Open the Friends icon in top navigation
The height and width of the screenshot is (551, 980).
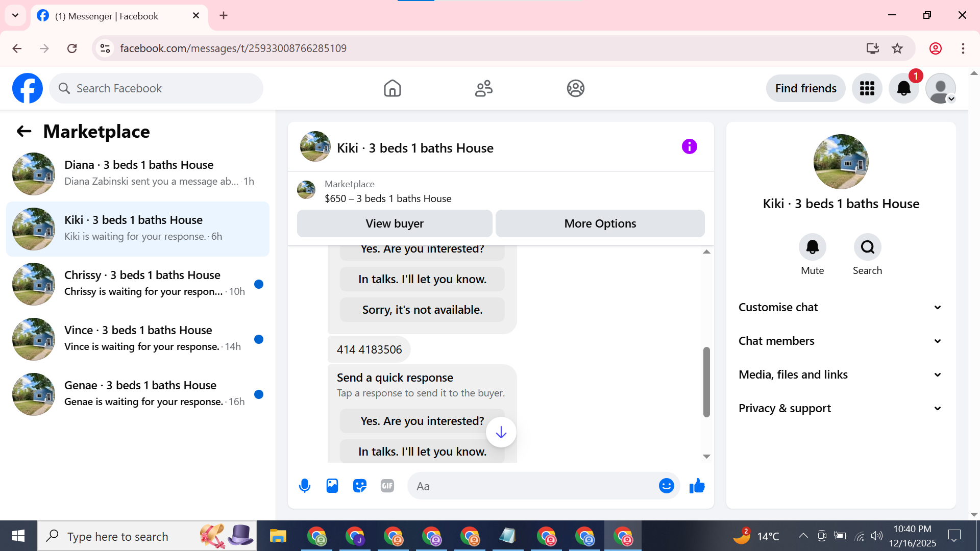tap(483, 88)
